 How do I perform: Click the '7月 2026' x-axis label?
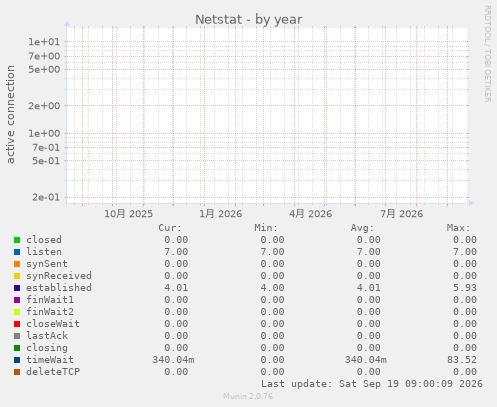point(402,214)
